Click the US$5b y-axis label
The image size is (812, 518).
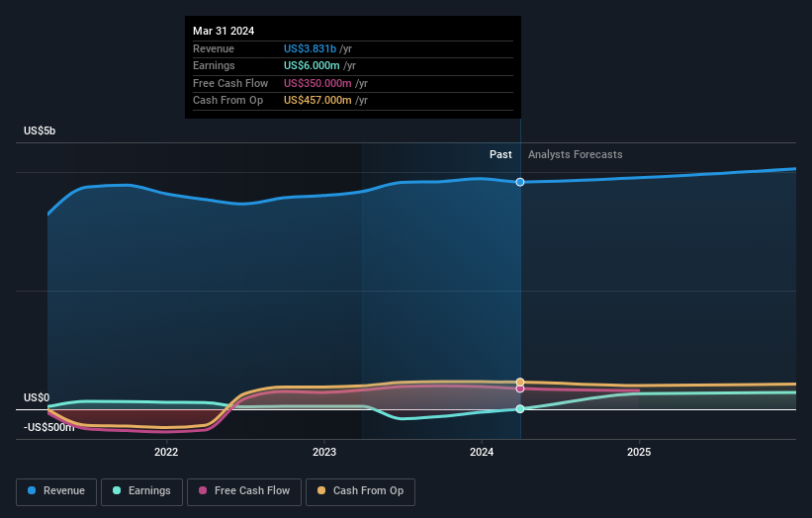pos(40,130)
